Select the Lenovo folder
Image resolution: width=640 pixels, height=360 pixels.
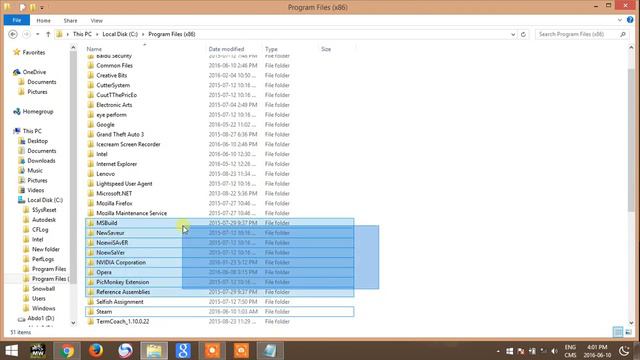point(105,174)
